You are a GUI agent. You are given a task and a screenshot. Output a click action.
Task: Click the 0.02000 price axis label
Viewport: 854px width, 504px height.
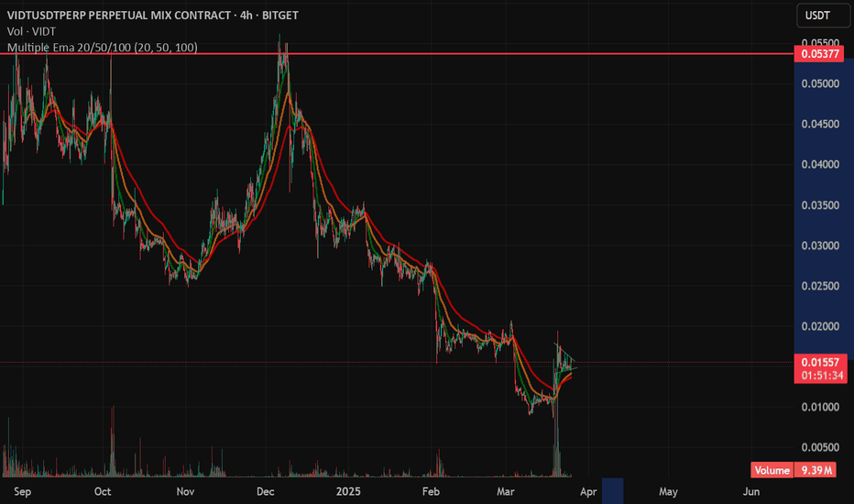[x=820, y=326]
